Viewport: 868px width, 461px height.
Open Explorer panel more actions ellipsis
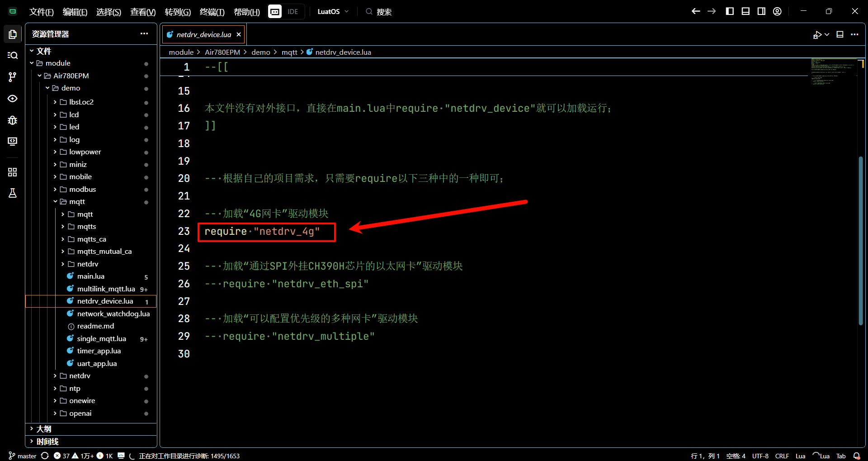[144, 33]
